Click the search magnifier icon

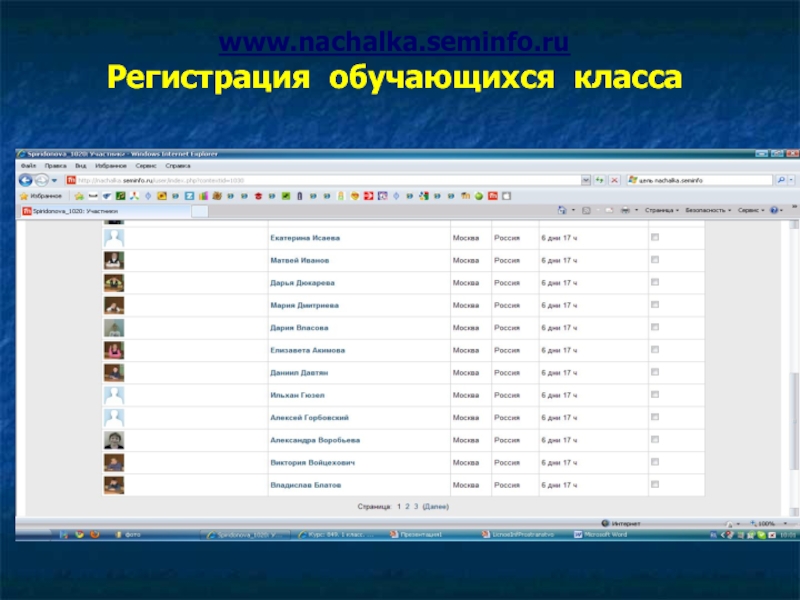pyautogui.click(x=780, y=180)
